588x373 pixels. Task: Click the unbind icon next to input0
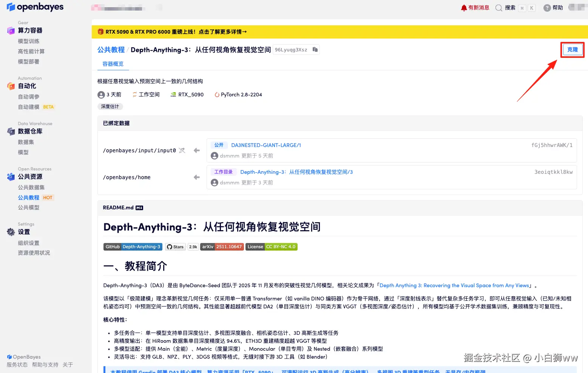[x=182, y=150]
